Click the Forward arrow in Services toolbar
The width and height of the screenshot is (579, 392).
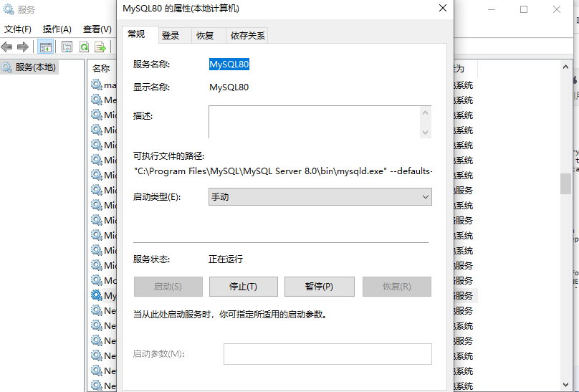point(23,47)
